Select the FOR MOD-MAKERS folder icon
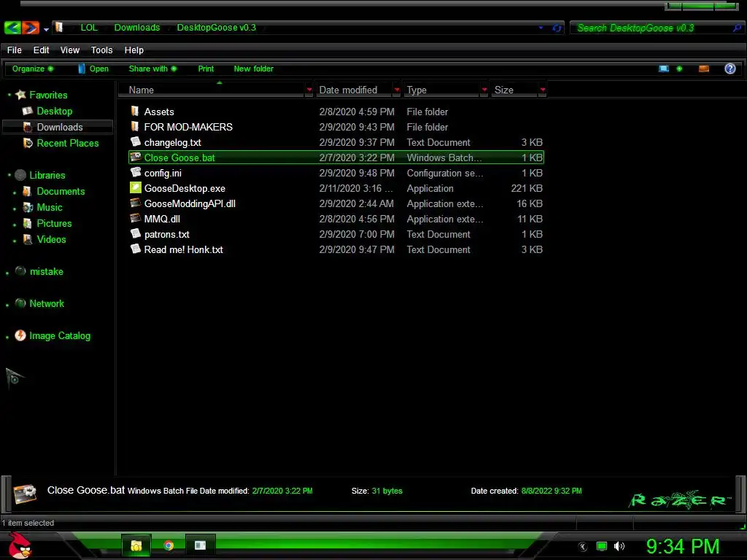 (135, 126)
